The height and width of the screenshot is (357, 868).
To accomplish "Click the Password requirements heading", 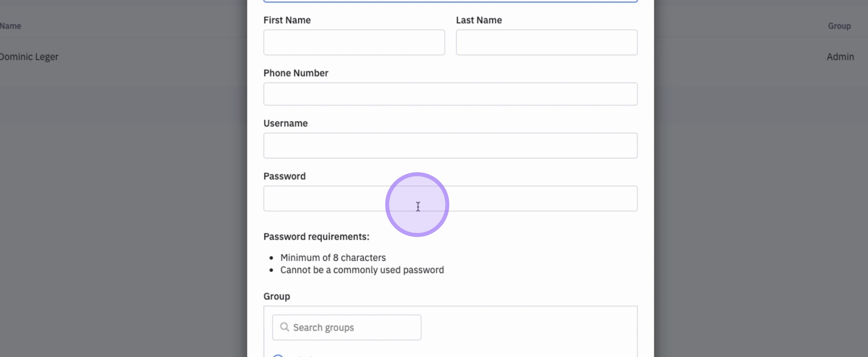I will [316, 237].
